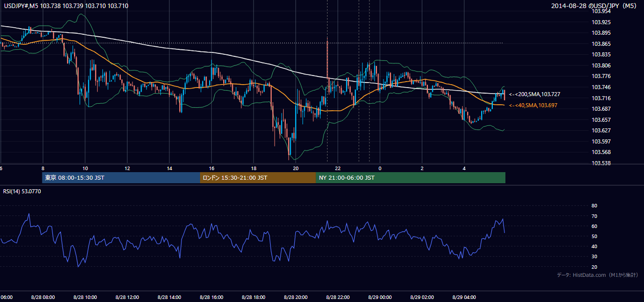The image size is (644, 302).
Task: Click the データ: HistData.com source credit
Action: [x=598, y=275]
